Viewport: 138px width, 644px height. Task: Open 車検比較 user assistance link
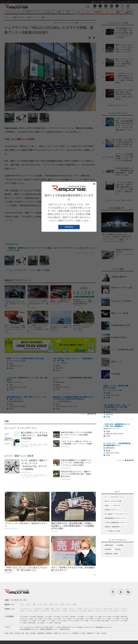pos(117,550)
